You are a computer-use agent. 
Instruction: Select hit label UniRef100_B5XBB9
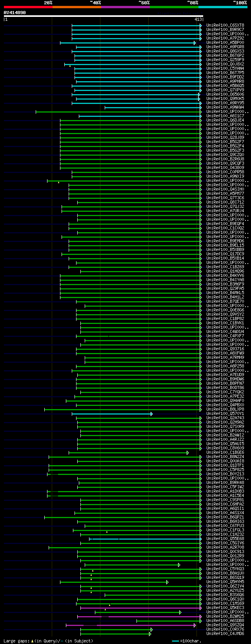coord(225,250)
